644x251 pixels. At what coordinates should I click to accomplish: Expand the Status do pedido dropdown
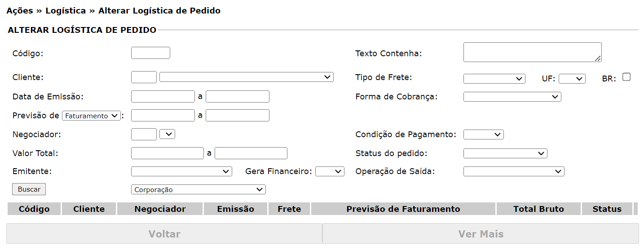pyautogui.click(x=505, y=153)
